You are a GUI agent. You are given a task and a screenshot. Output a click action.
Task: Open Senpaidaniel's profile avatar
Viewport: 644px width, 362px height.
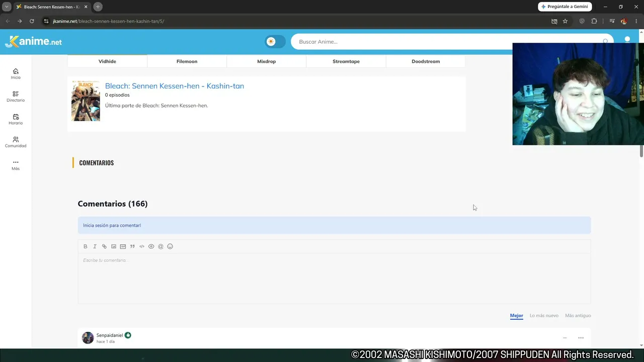(88, 338)
